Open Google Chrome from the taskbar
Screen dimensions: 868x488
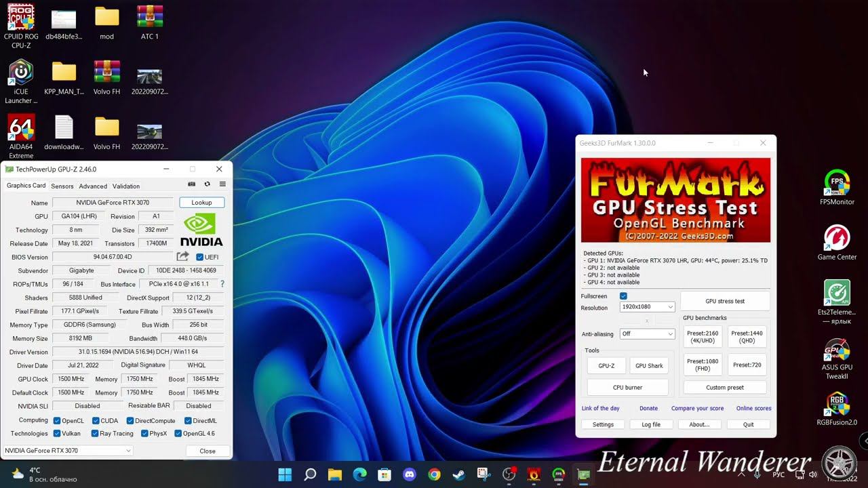[x=434, y=474]
